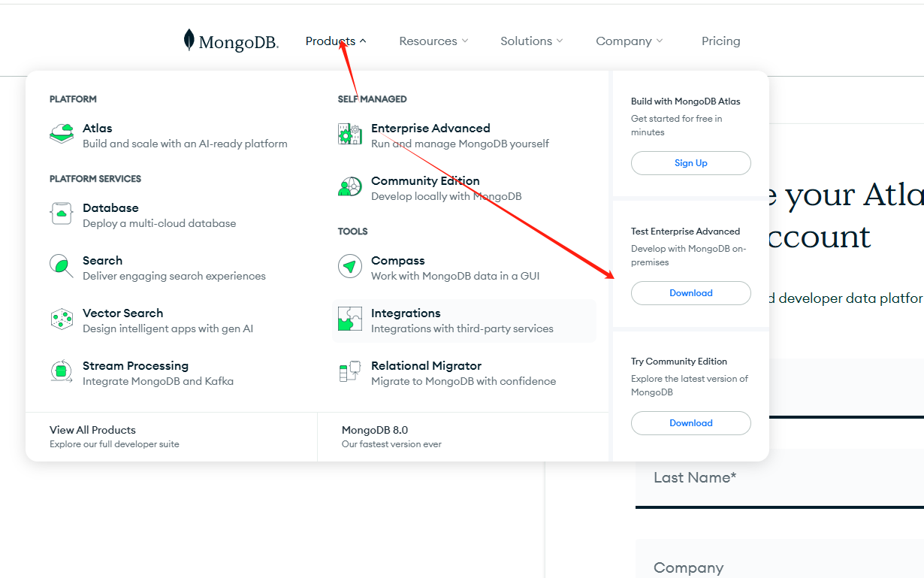The width and height of the screenshot is (924, 578).
Task: Click 'Deploy a multi-cloud database' text
Action: pos(159,223)
